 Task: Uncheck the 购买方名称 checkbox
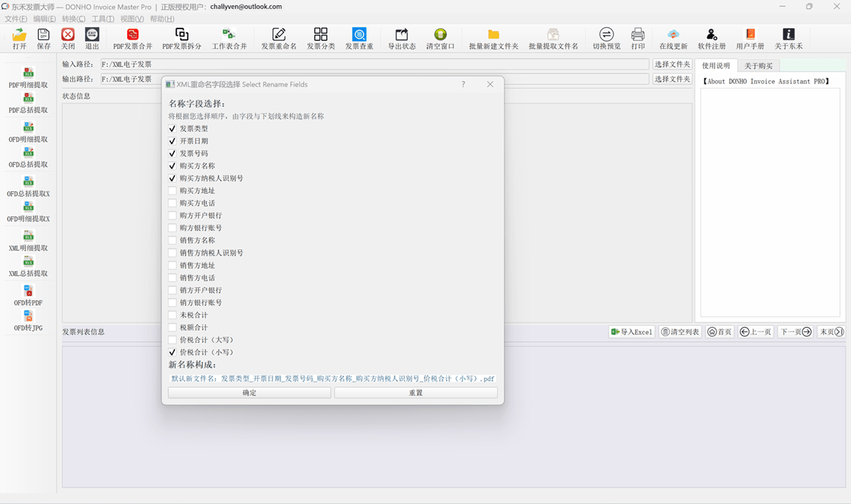click(x=172, y=166)
